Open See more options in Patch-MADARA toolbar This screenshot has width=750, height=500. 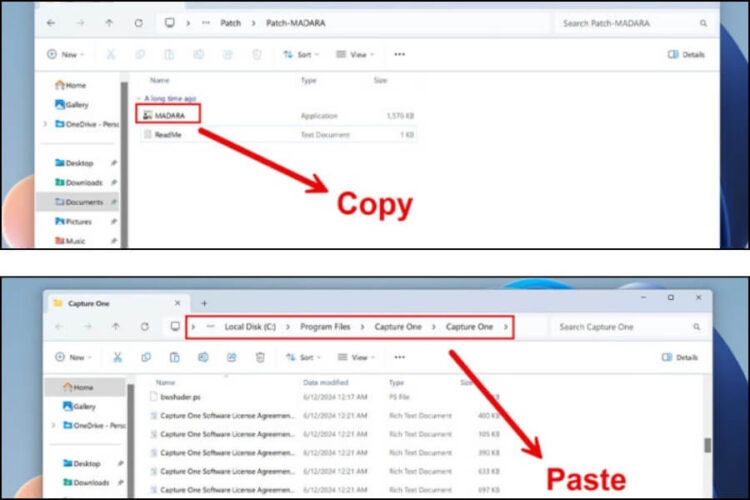399,55
